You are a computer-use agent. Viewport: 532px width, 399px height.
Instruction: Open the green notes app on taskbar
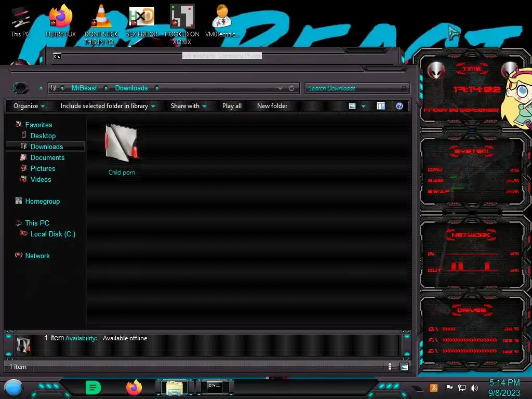point(93,388)
